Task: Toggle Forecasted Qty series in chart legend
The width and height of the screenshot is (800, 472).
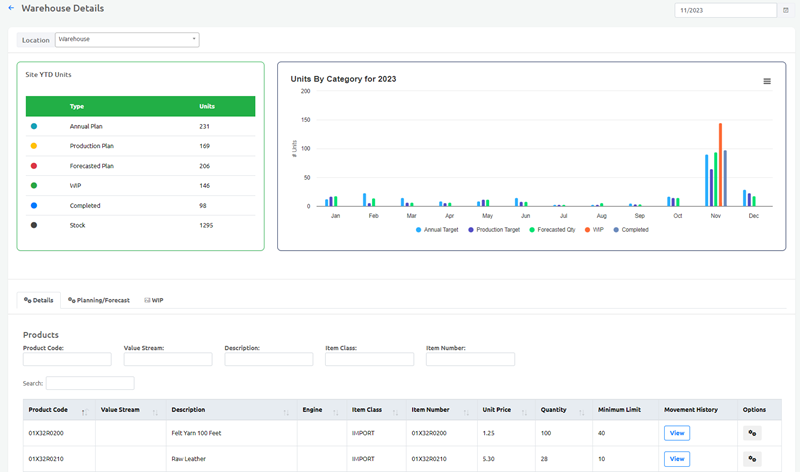Action: point(553,230)
